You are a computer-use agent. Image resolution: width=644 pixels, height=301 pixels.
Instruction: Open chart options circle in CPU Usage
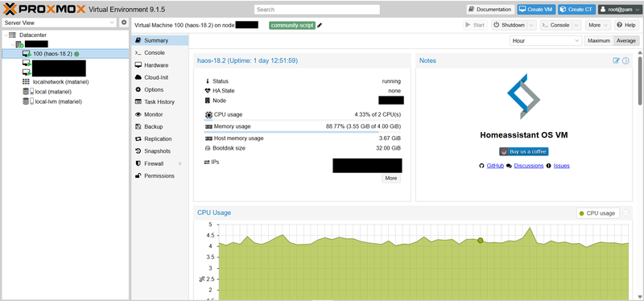[625, 213]
